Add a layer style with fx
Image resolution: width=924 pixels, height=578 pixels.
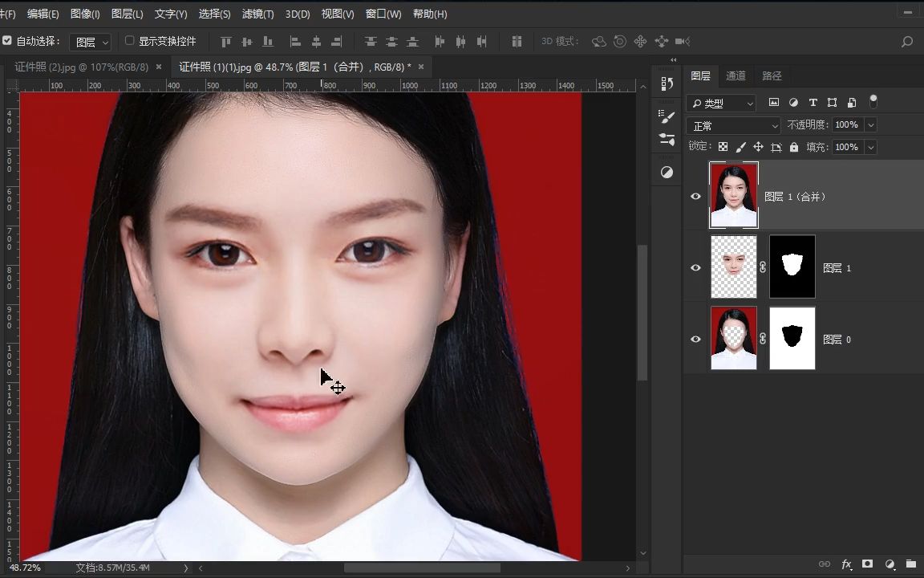(x=846, y=564)
